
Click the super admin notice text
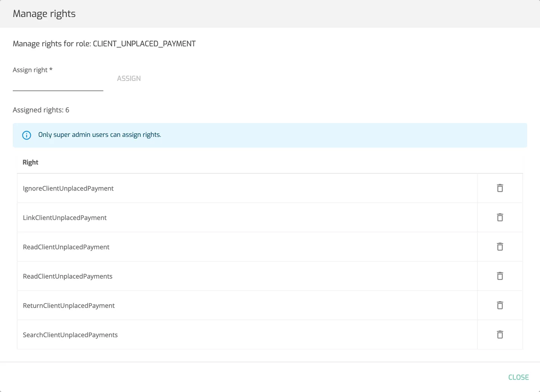(100, 135)
